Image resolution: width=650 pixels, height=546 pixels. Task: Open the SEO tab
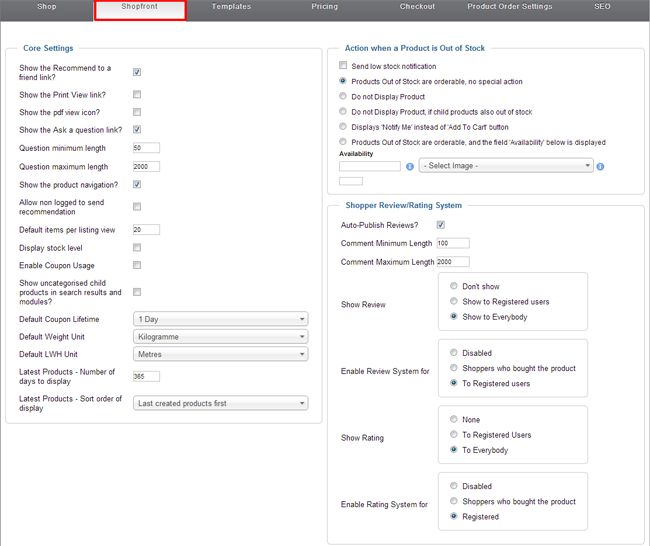[602, 7]
